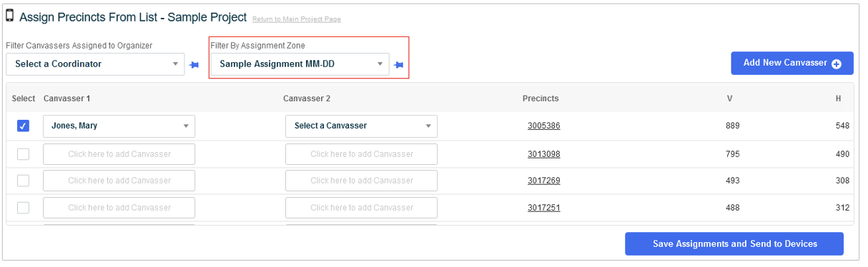
Task: Open the Jones, Mary canvasser dropdown
Action: tap(119, 126)
